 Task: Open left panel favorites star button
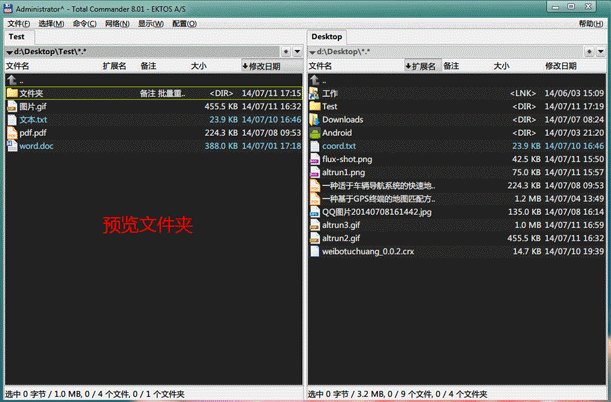[285, 51]
